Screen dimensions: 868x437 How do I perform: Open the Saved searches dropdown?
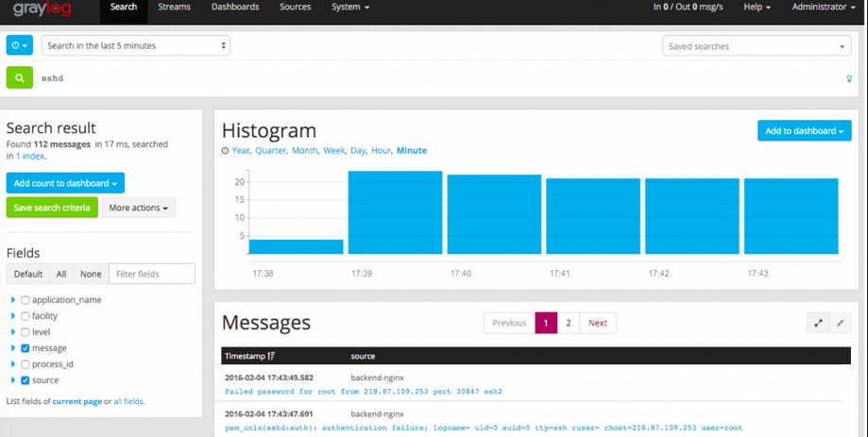(757, 46)
